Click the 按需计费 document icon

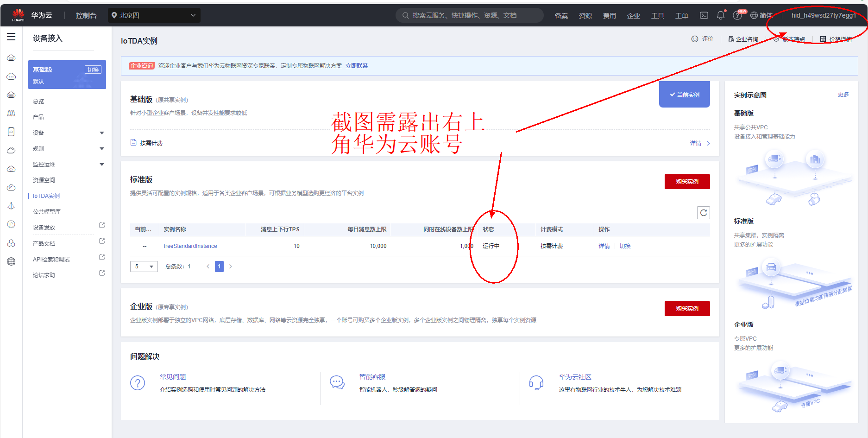pos(133,142)
